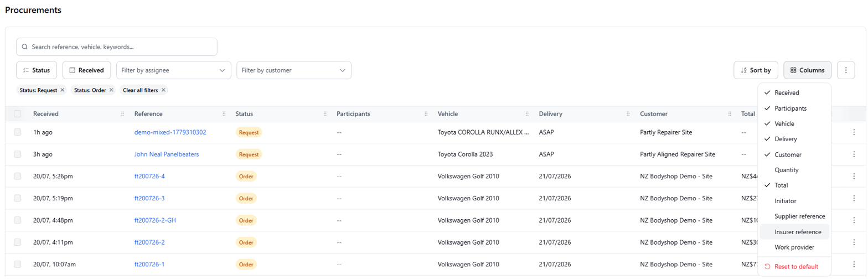Open row actions for ft200726-1

(x=854, y=265)
